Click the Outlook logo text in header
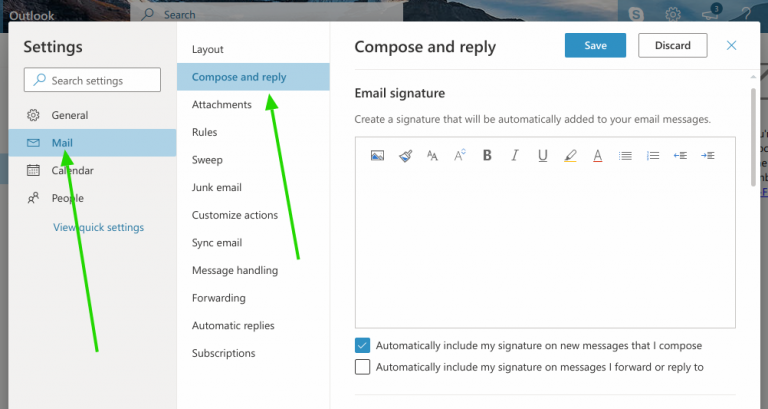The height and width of the screenshot is (409, 768). (x=32, y=16)
